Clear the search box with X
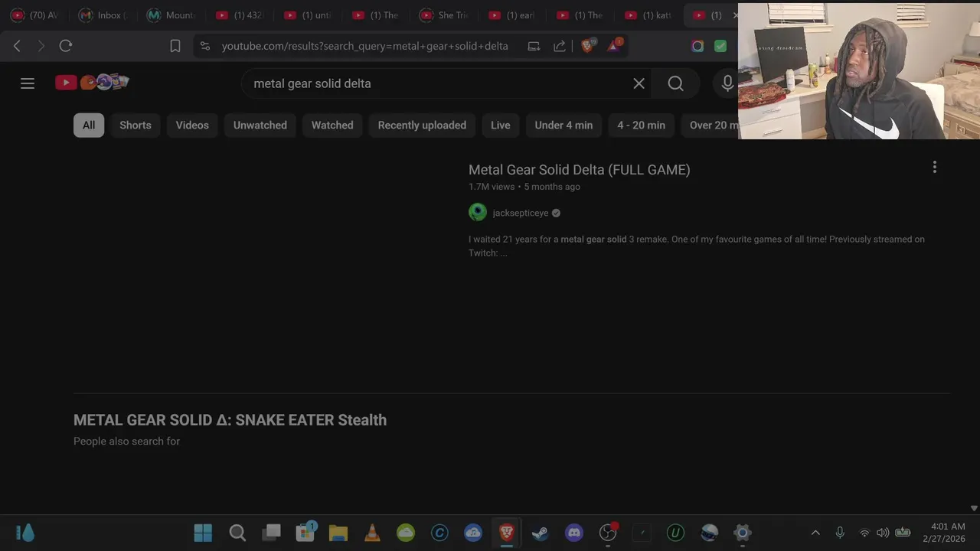This screenshot has width=980, height=551. click(639, 83)
